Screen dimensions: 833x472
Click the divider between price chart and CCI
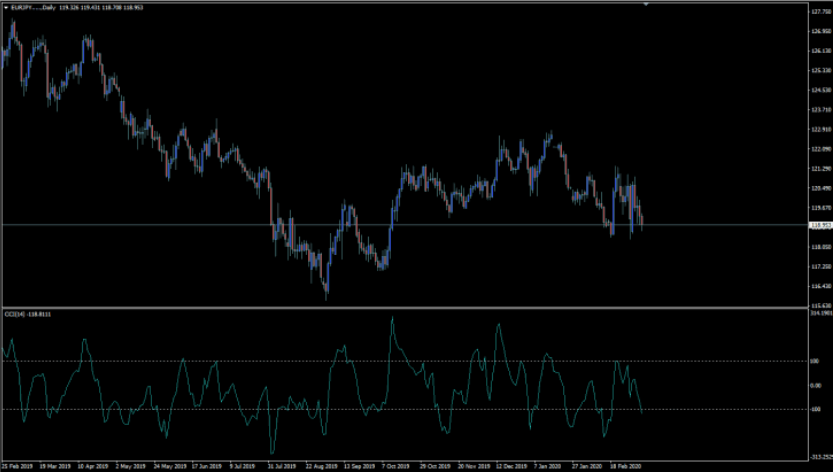(400, 307)
